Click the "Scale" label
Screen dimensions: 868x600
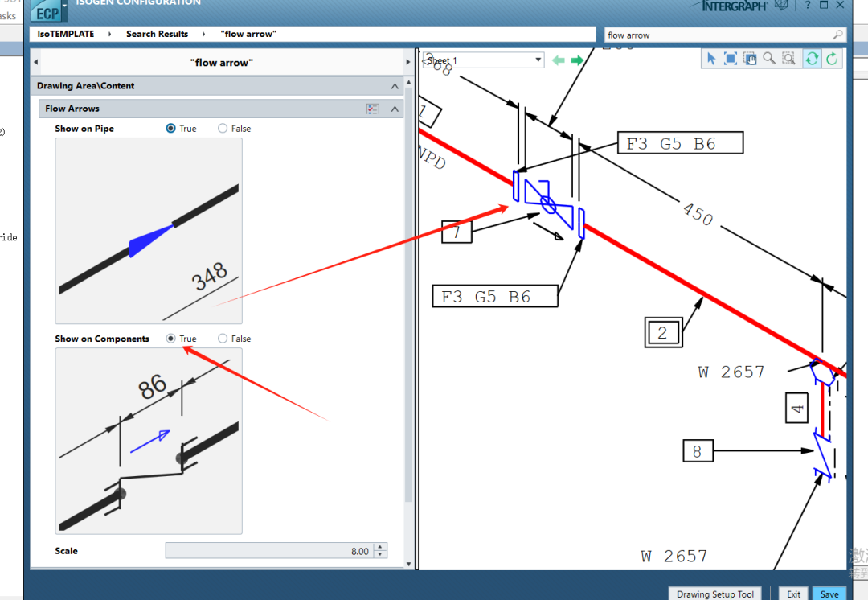click(66, 551)
